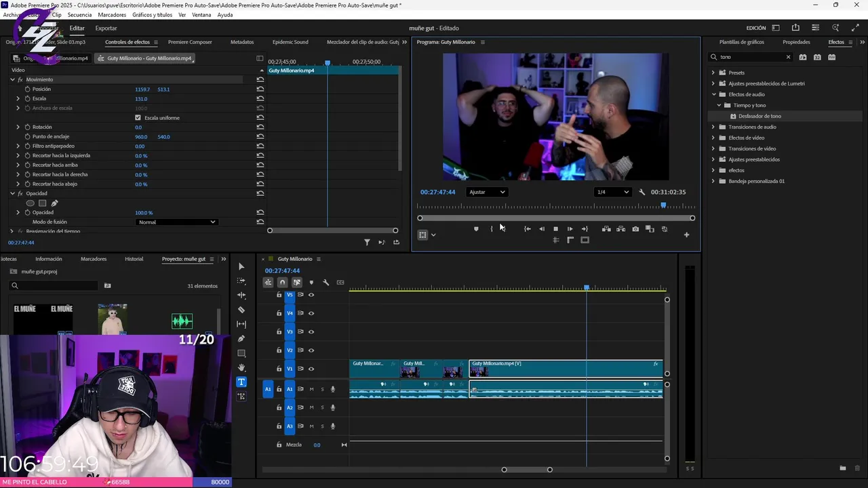Open the Marcadores menu
This screenshot has width=868, height=488.
112,15
